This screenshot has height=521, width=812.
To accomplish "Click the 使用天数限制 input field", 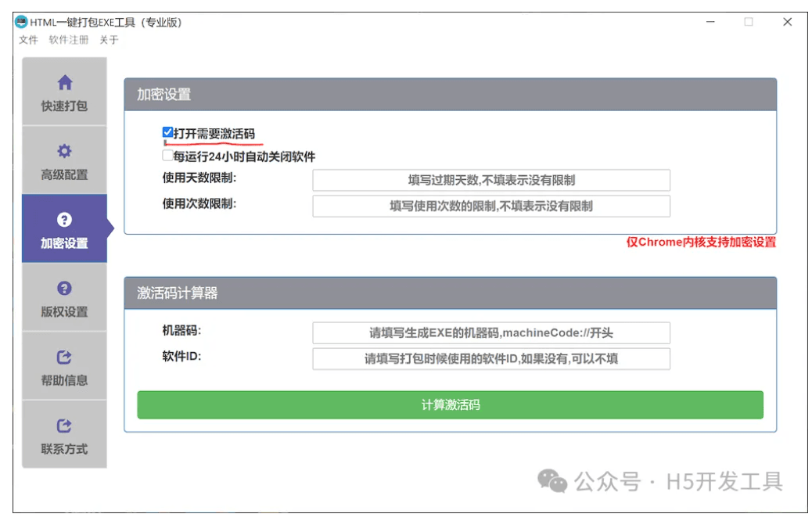I will pyautogui.click(x=491, y=180).
